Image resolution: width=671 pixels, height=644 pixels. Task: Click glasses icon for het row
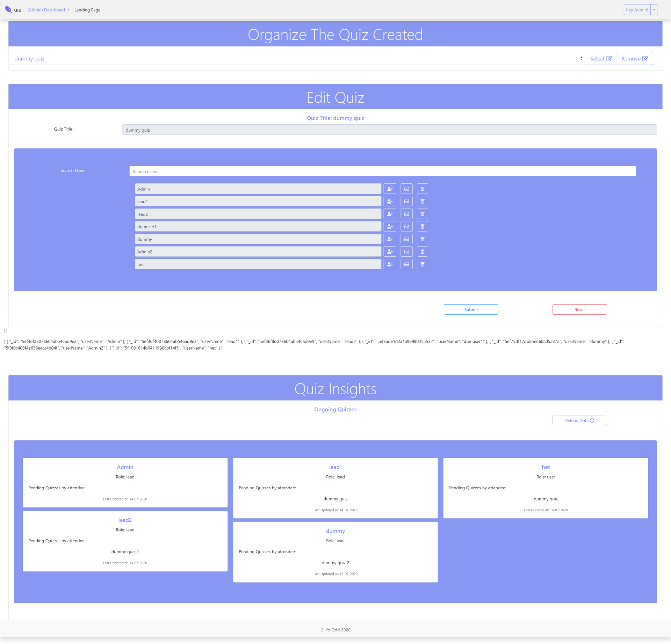(x=406, y=264)
